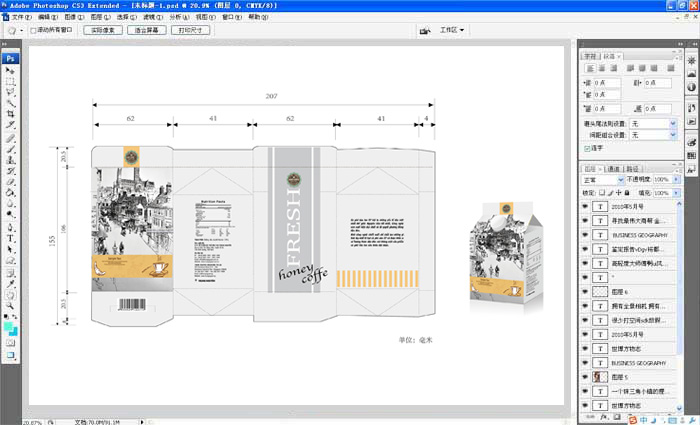Select the Zoom tool in toolbox
The width and height of the screenshot is (700, 425).
11,307
